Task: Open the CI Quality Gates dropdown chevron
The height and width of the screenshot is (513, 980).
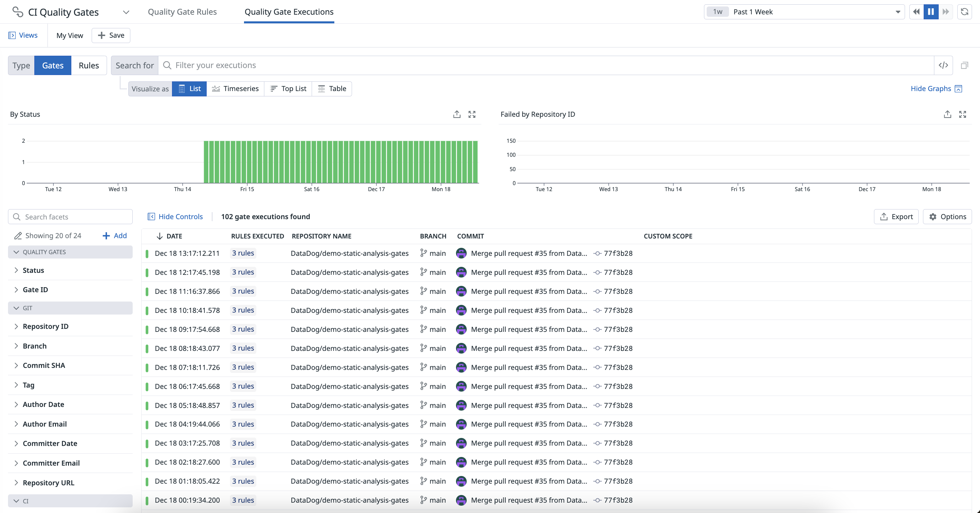Action: pos(126,12)
